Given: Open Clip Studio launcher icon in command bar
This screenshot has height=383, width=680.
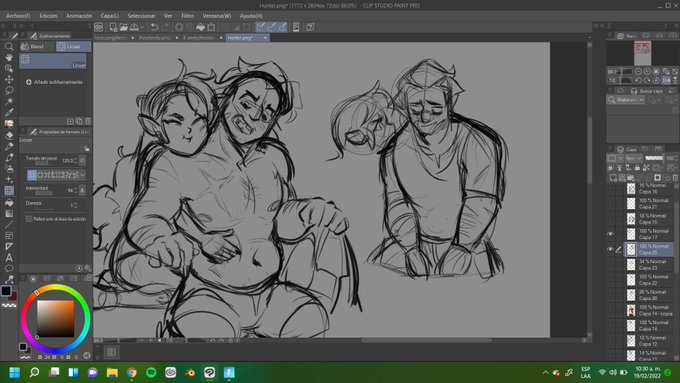Looking at the screenshot, I should point(99,27).
